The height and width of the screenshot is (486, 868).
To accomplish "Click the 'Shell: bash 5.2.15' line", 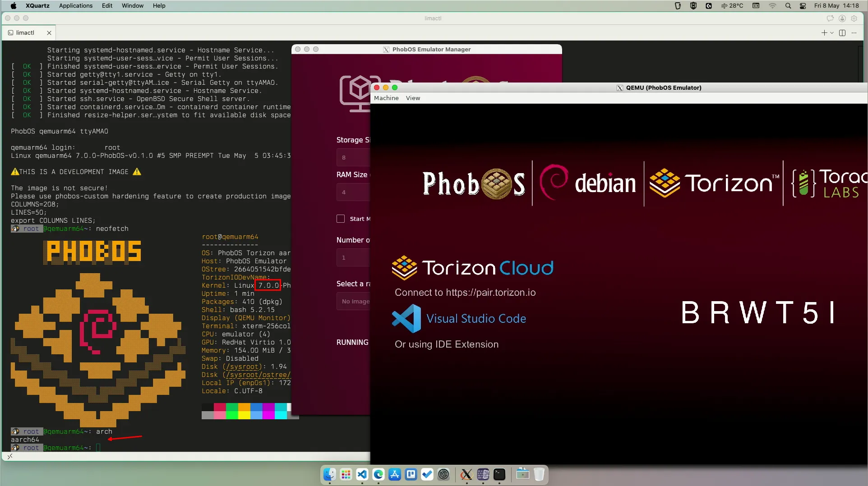I will (x=238, y=310).
